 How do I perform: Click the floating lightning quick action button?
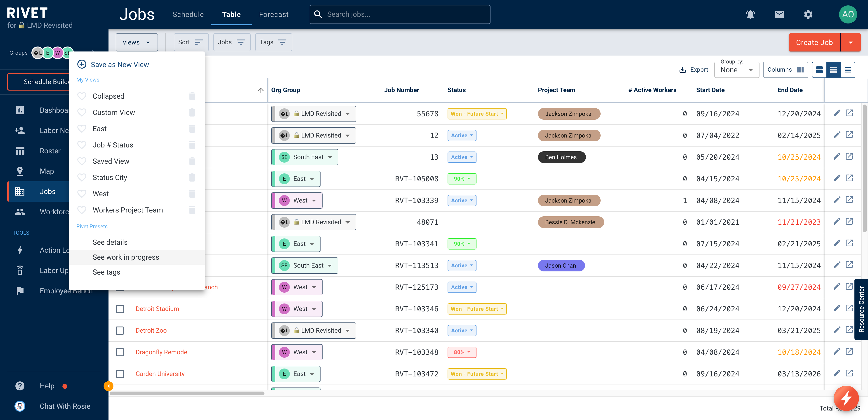[x=846, y=399]
